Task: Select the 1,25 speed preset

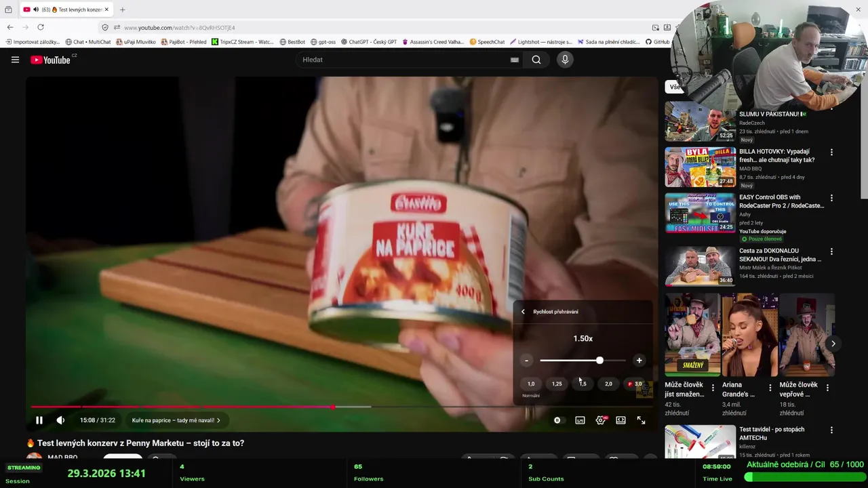Action: (x=557, y=384)
